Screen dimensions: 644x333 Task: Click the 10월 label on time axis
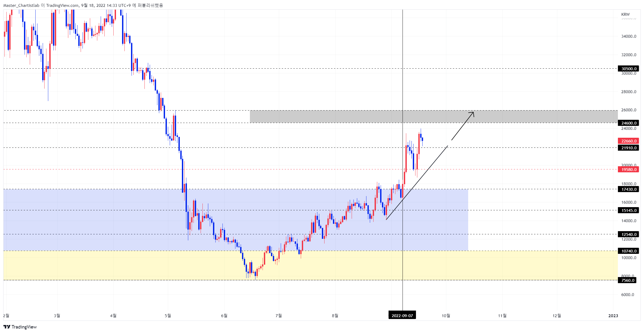[446, 316]
